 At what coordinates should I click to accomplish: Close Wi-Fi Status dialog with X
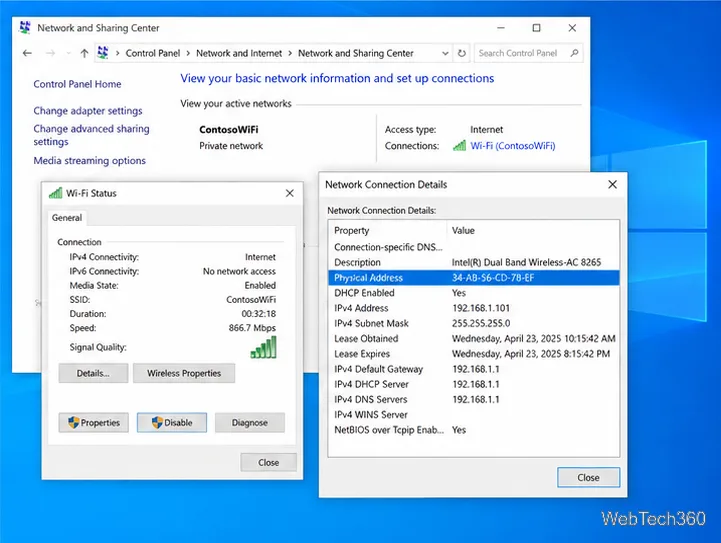[x=290, y=193]
